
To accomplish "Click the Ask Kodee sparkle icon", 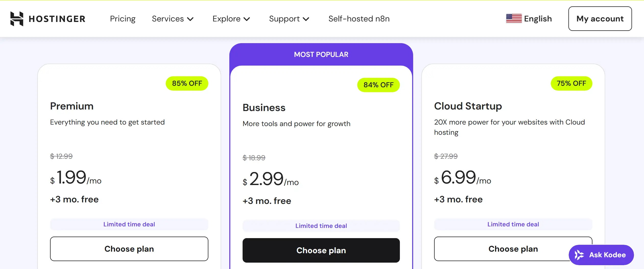I will click(x=579, y=255).
